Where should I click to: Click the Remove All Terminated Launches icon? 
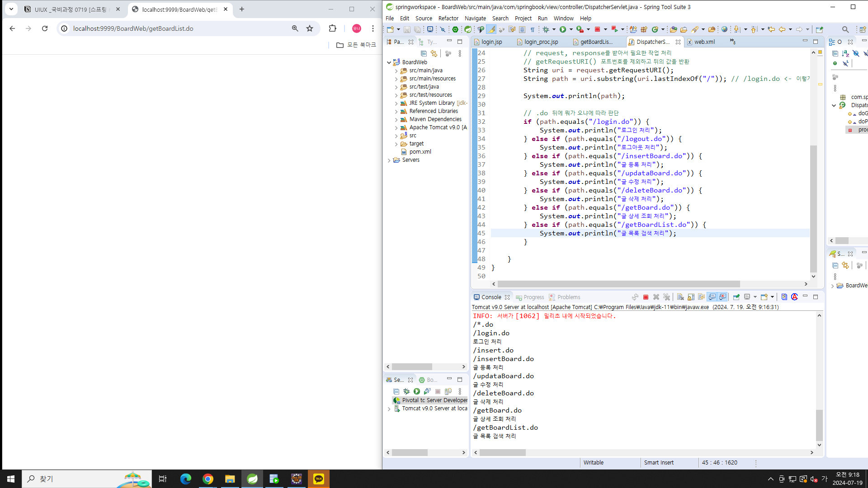coord(666,297)
